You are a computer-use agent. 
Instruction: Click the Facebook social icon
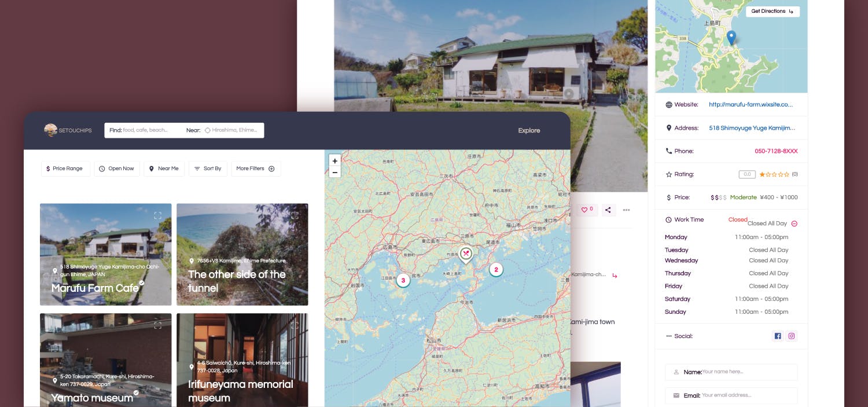coord(778,336)
